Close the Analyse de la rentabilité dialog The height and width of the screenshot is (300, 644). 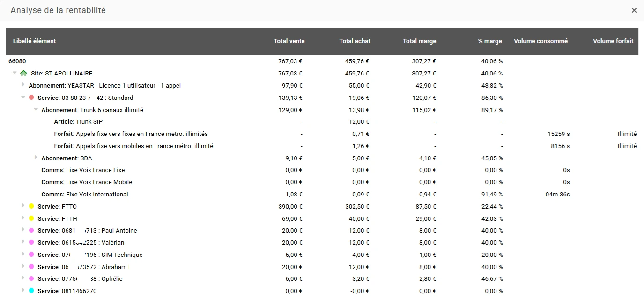pyautogui.click(x=634, y=10)
